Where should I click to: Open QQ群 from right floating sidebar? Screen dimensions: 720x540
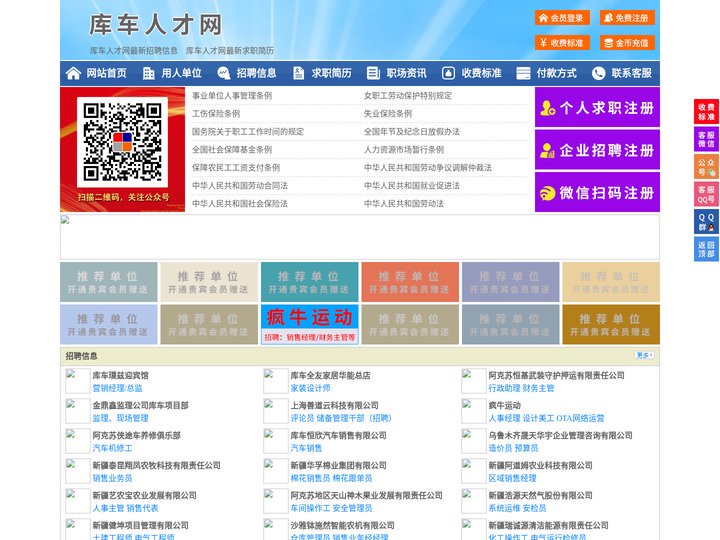tap(706, 222)
